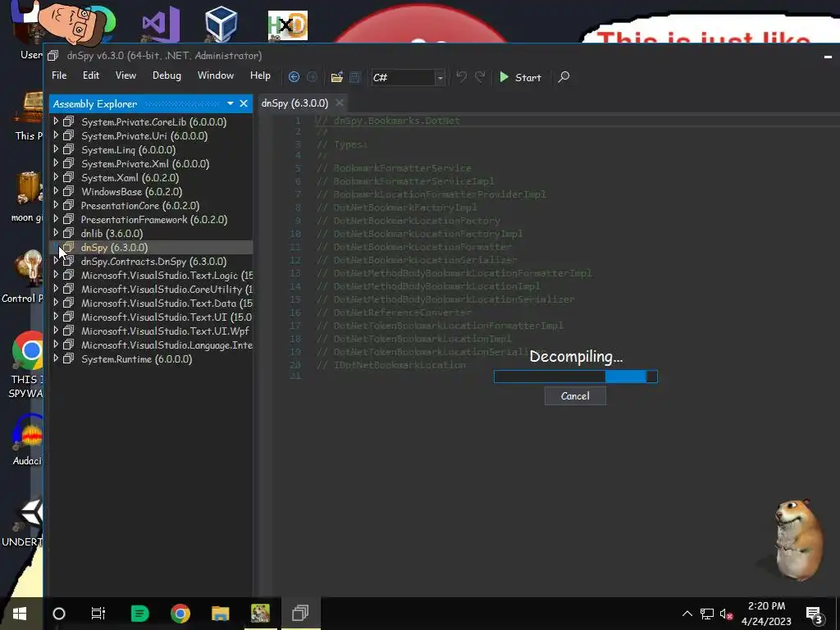Expand WindowsBase assembly node
The height and width of the screenshot is (630, 840).
(56, 191)
